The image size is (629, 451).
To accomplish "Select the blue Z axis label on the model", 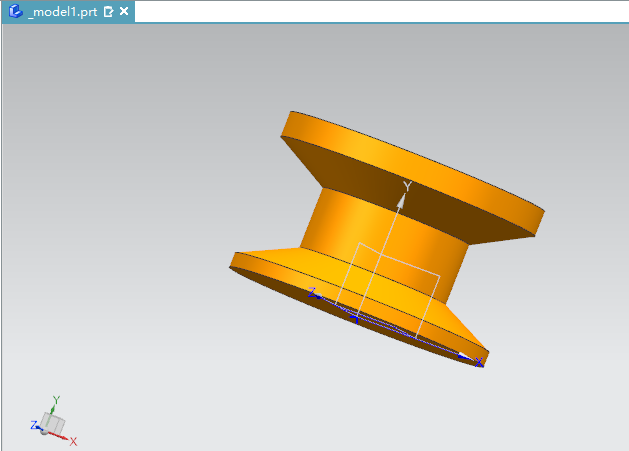I will [312, 293].
